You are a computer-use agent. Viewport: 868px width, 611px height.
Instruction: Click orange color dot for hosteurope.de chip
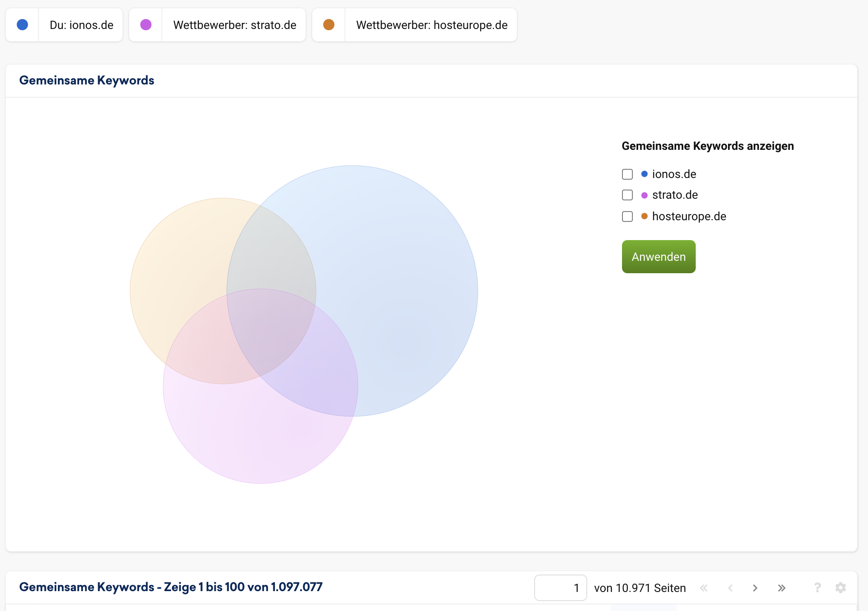click(329, 25)
